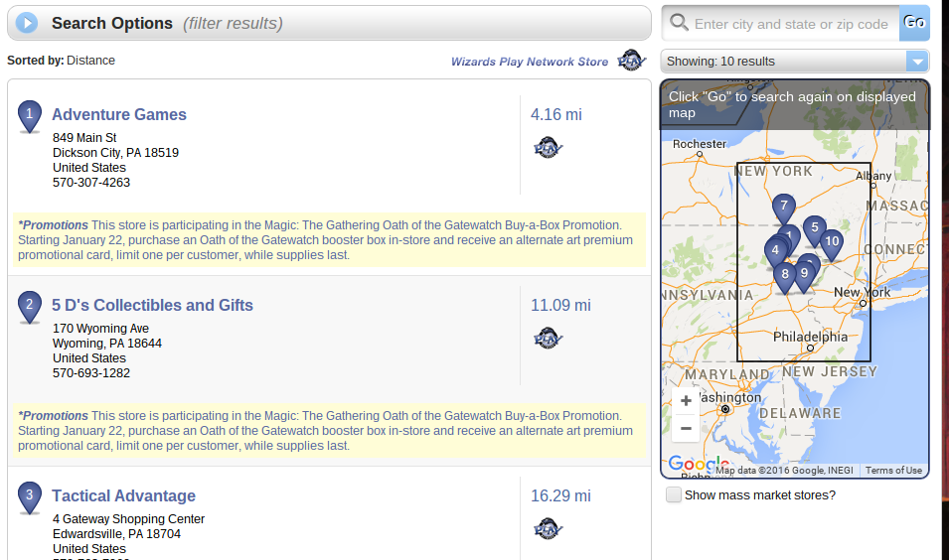
Task: Click list marker 2 beside 5 D's Collectibles
Action: click(x=29, y=307)
